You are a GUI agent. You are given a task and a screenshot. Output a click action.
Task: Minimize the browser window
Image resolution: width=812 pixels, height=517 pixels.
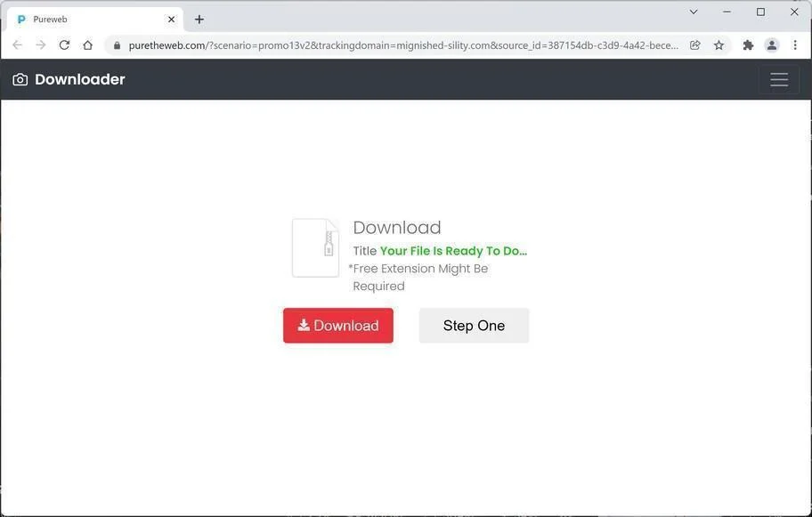[727, 12]
